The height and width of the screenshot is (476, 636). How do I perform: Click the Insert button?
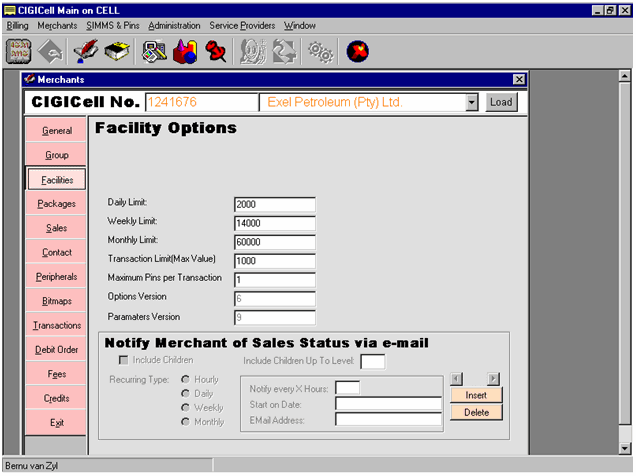click(x=476, y=395)
